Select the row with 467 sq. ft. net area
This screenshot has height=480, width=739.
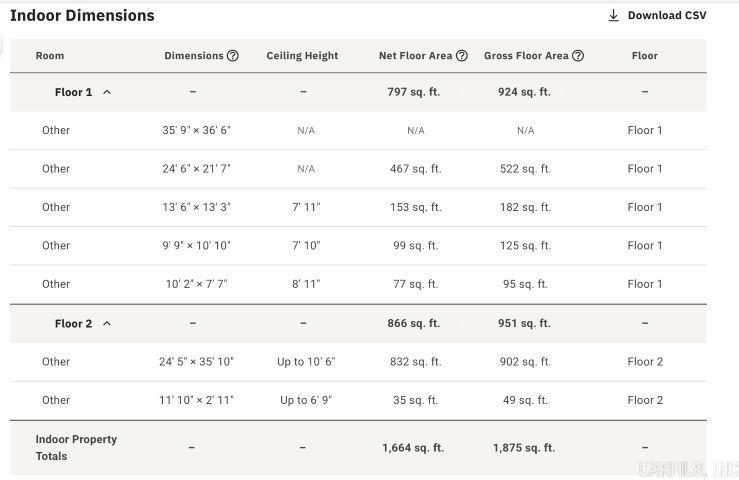pos(358,169)
